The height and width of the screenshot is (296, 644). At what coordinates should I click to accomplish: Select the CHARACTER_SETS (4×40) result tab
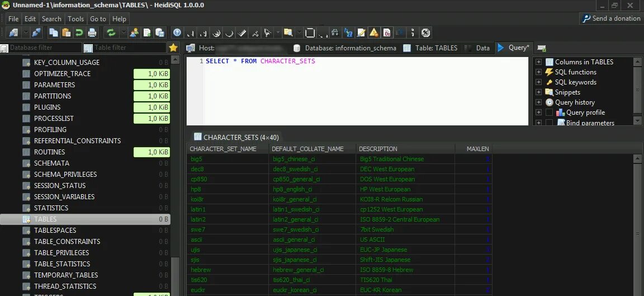[236, 137]
